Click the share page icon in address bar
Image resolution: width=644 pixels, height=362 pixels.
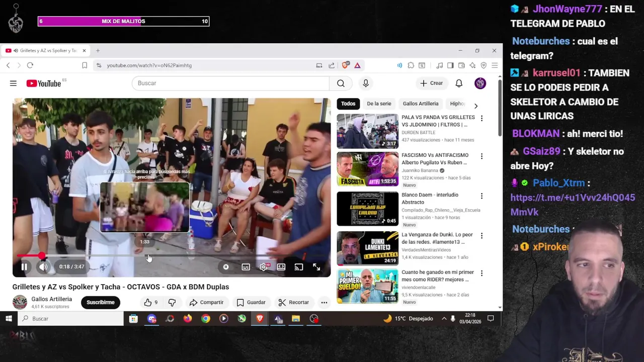click(332, 65)
